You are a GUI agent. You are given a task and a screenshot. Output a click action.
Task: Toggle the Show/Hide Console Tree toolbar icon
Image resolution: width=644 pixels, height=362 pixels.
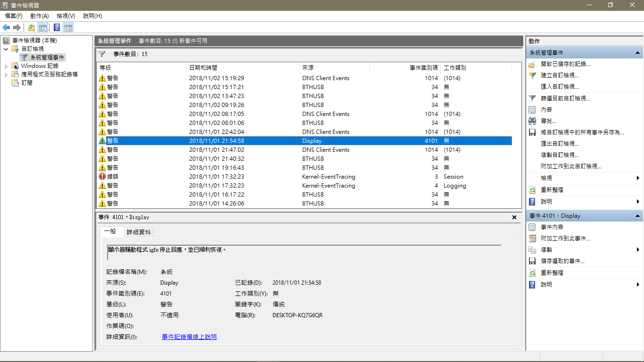(x=43, y=27)
